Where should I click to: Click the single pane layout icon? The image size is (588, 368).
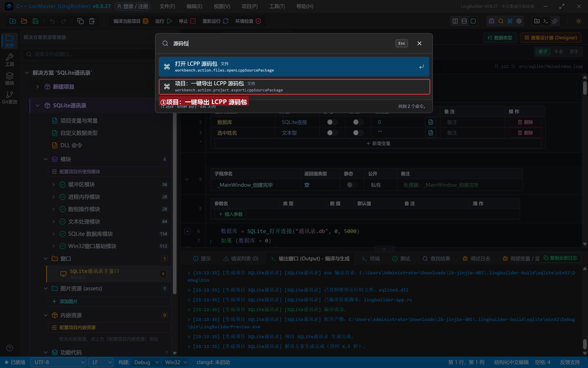point(473,21)
